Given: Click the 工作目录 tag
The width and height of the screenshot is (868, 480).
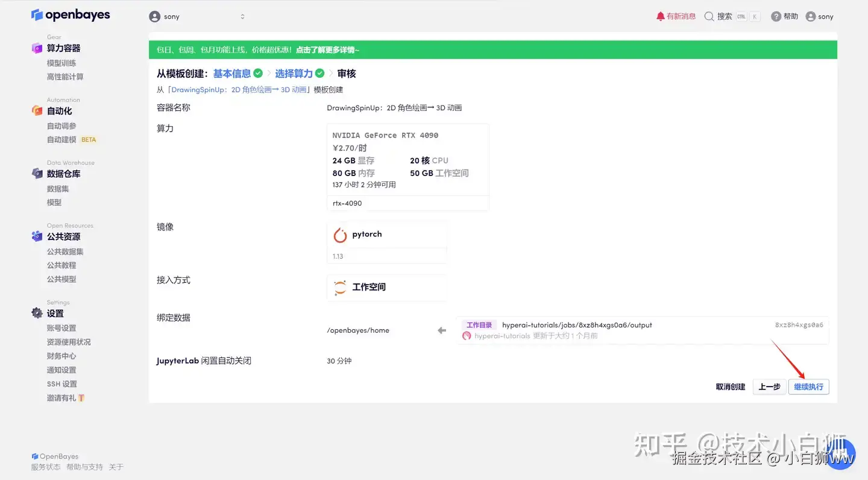Looking at the screenshot, I should pyautogui.click(x=479, y=325).
